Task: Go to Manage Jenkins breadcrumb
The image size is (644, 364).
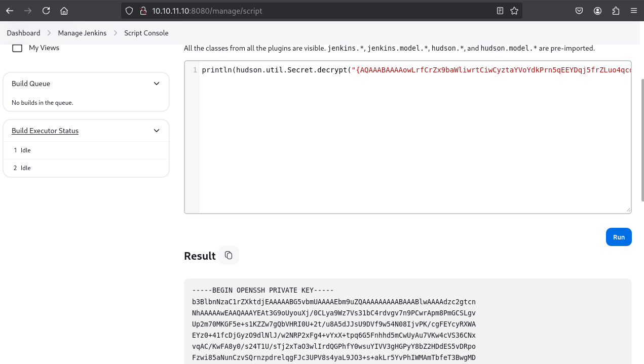Action: tap(82, 33)
